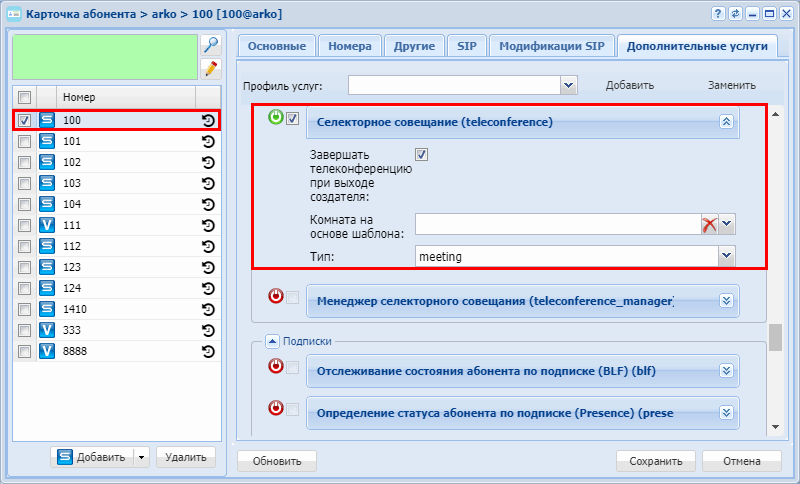Open Добавить button dropdown arrow
This screenshot has width=800, height=484.
[141, 457]
